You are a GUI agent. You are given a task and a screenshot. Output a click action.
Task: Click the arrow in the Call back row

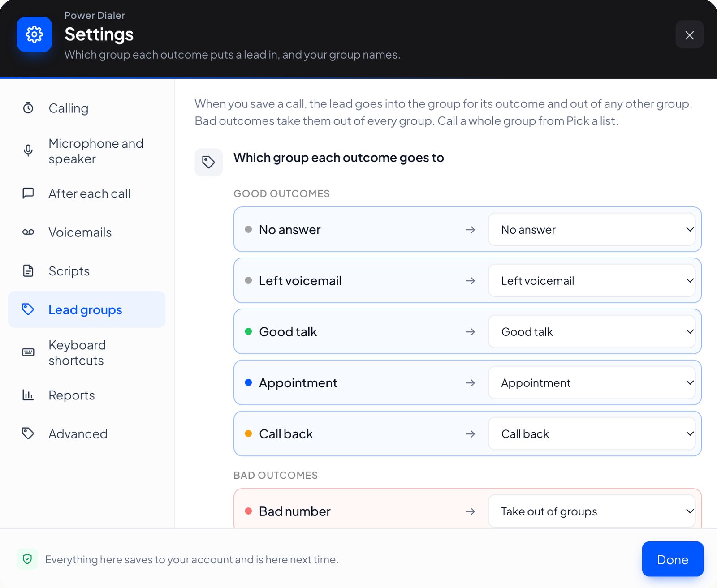click(x=470, y=434)
